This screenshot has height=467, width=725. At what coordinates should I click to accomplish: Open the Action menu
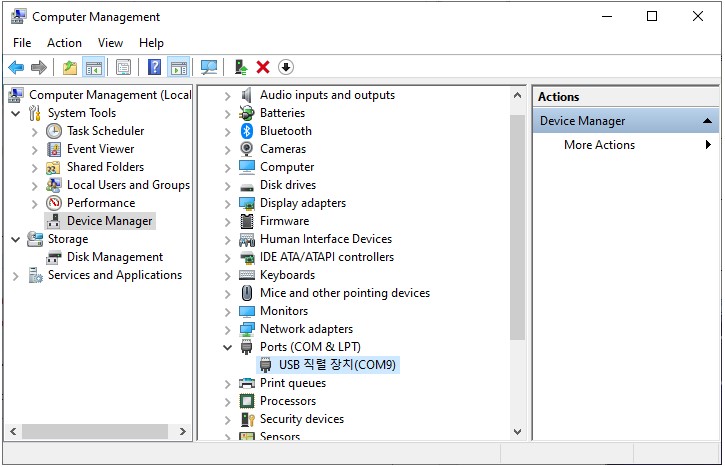pyautogui.click(x=64, y=43)
